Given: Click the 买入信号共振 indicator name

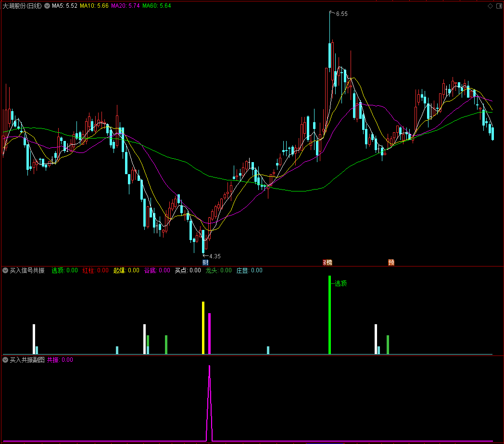Looking at the screenshot, I should click(27, 270).
